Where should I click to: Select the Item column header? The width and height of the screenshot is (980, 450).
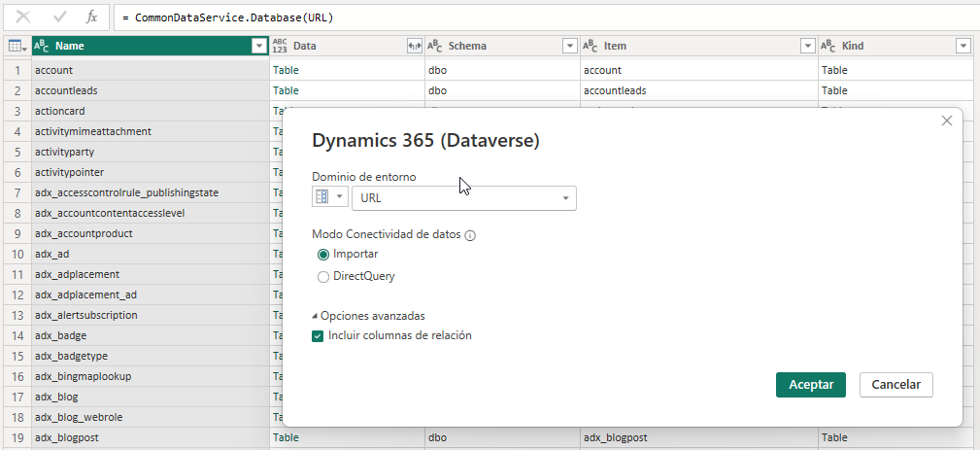click(698, 46)
